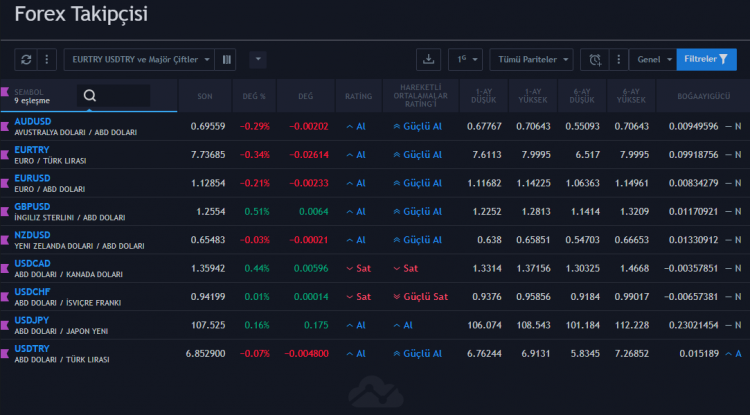Click the Forex Takipçisi title
Viewport: 750px width, 415px height.
(81, 14)
